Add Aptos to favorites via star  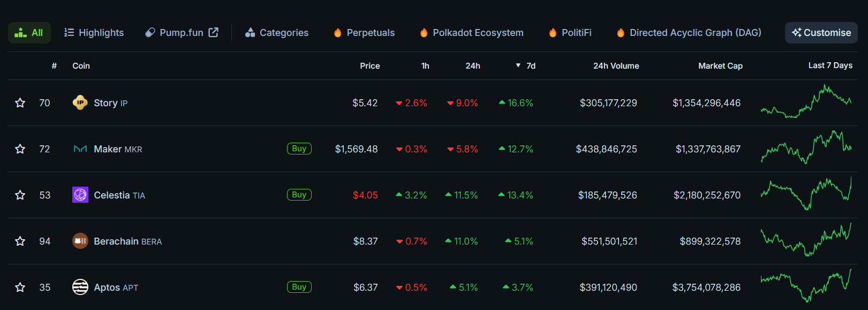[x=20, y=287]
